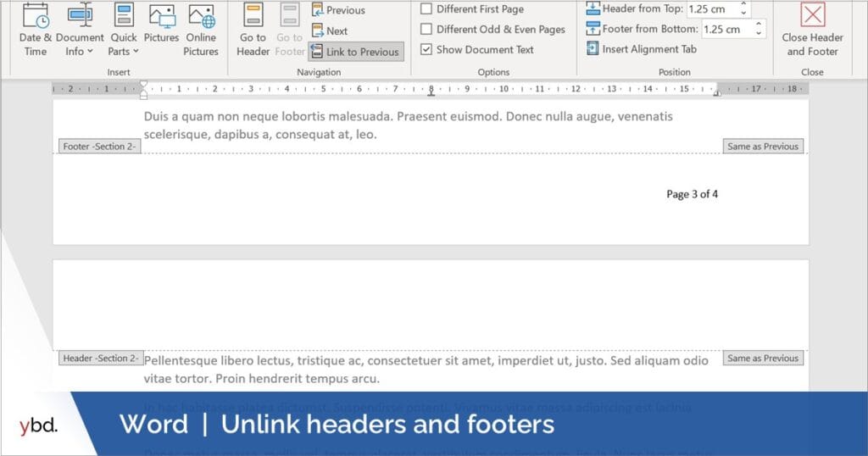Screen dimensions: 868x456
Task: Click the text 'vitae tortor. Proin hendrerit tempus arcu.'
Action: [262, 379]
